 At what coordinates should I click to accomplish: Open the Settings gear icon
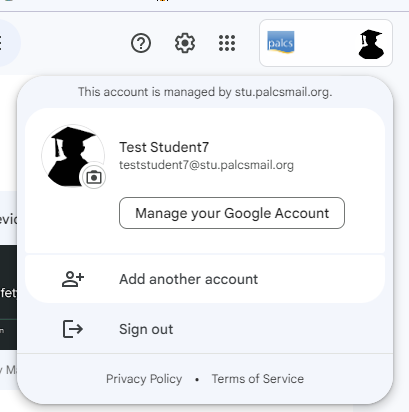[x=185, y=43]
